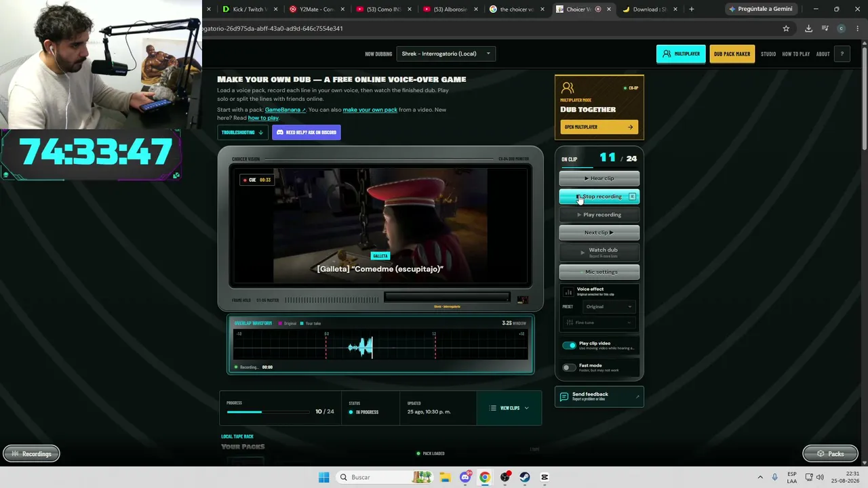This screenshot has height=488, width=868.
Task: Click the progress bar showing 10 / 24
Action: click(267, 411)
